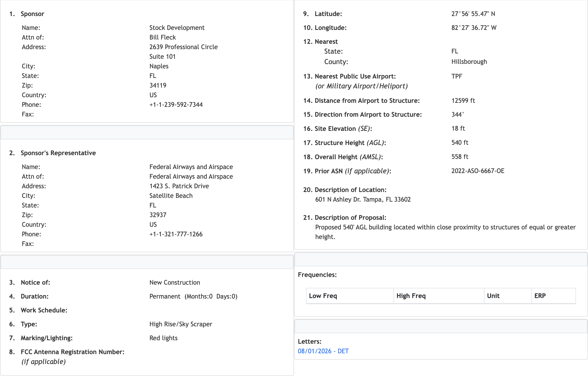Screen dimensions: 588x376
Task: Click the latitude value 27° 56' 55.47" N
Action: pos(473,14)
